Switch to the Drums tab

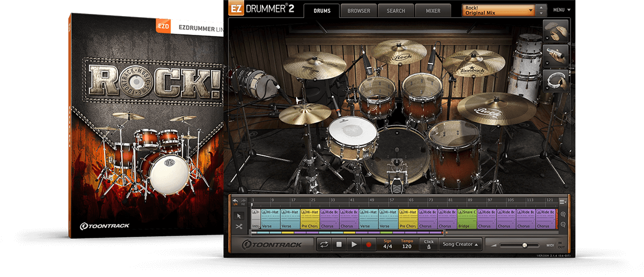[321, 10]
